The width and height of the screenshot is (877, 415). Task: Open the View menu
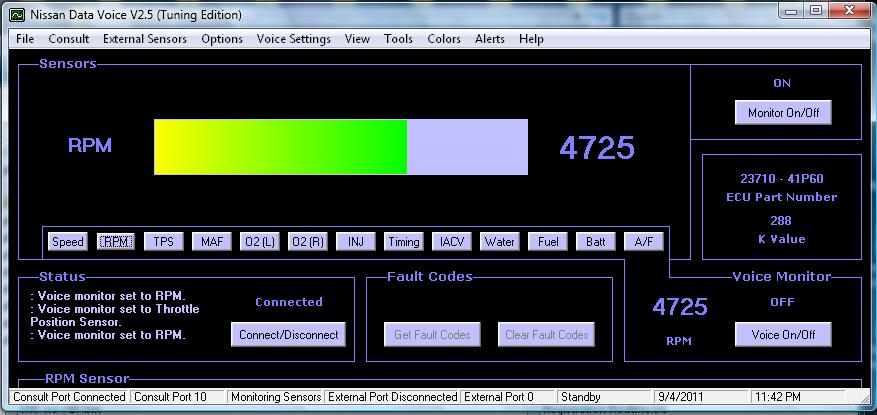[x=357, y=39]
